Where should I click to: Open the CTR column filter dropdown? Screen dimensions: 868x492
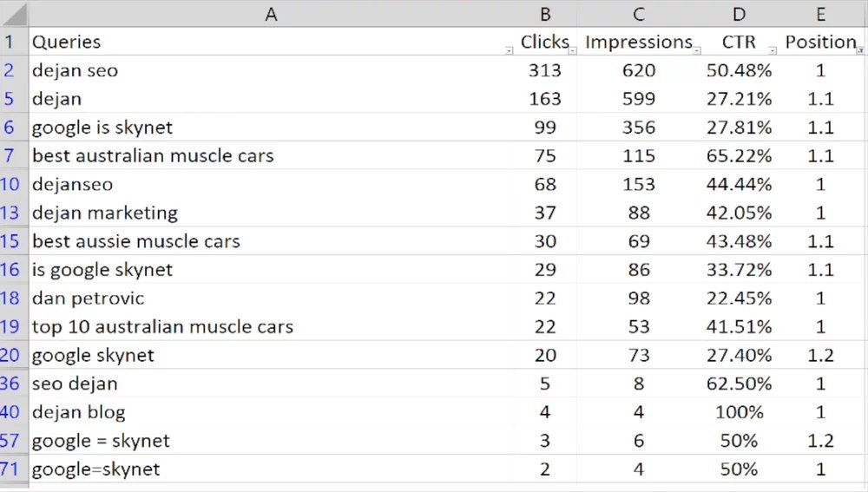click(x=773, y=50)
